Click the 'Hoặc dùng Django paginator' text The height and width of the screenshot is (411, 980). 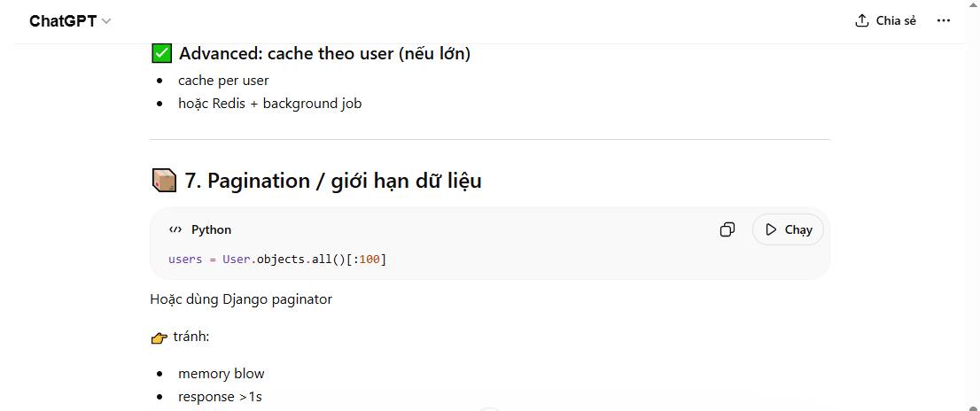click(x=241, y=299)
